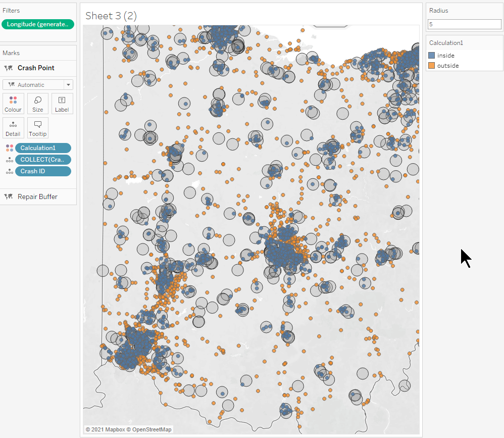Click the Longitude (generated) filter pill
This screenshot has height=438, width=504.
coord(37,24)
